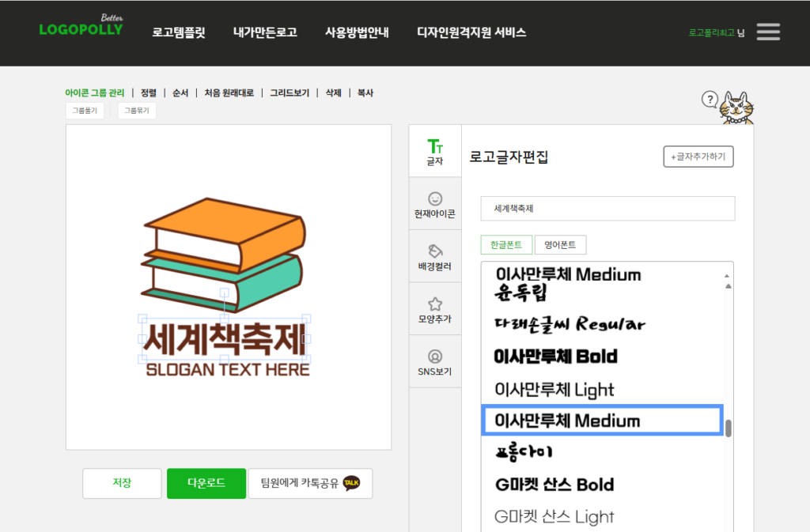Select SLOGAN TEXT HERE on canvas

[x=228, y=369]
